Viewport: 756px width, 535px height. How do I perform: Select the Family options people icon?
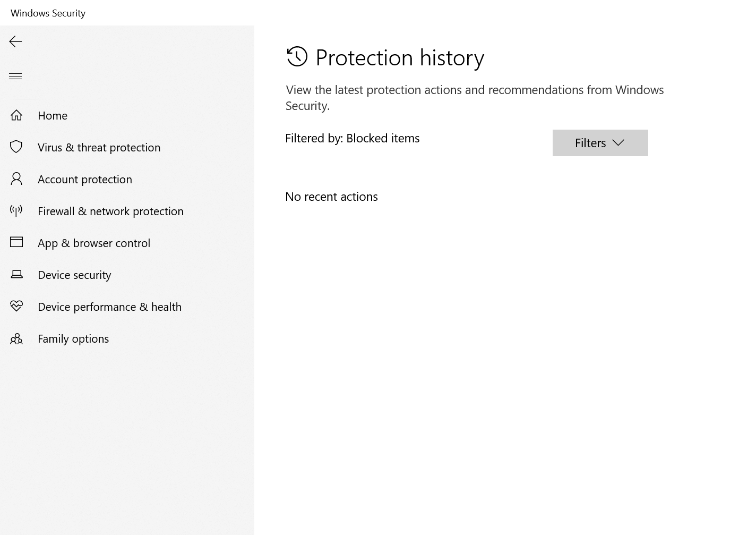(x=16, y=338)
